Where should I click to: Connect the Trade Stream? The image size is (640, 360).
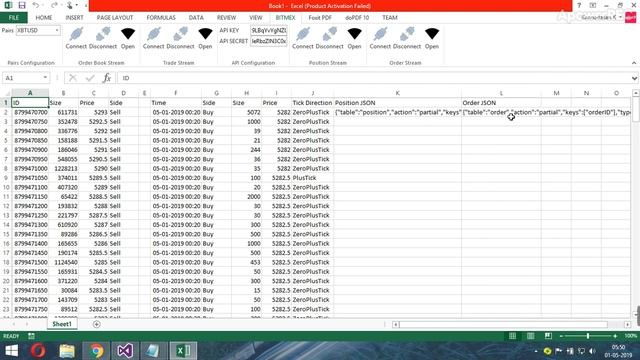coord(153,38)
